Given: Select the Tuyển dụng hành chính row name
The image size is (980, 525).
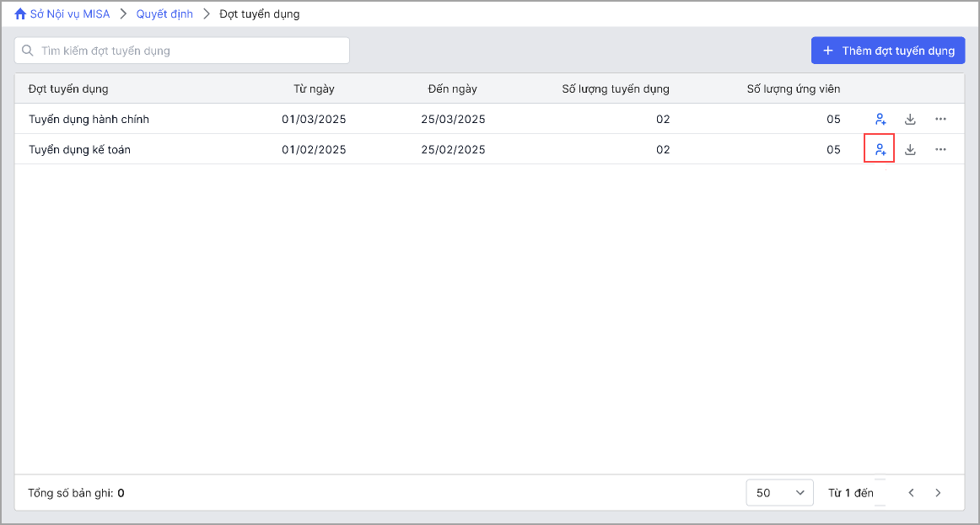Looking at the screenshot, I should [x=89, y=119].
